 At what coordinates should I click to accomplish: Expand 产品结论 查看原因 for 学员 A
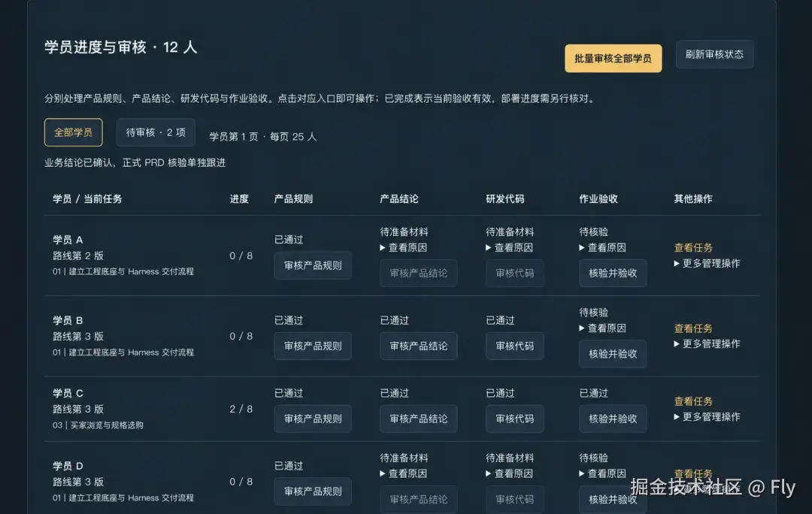(x=404, y=247)
